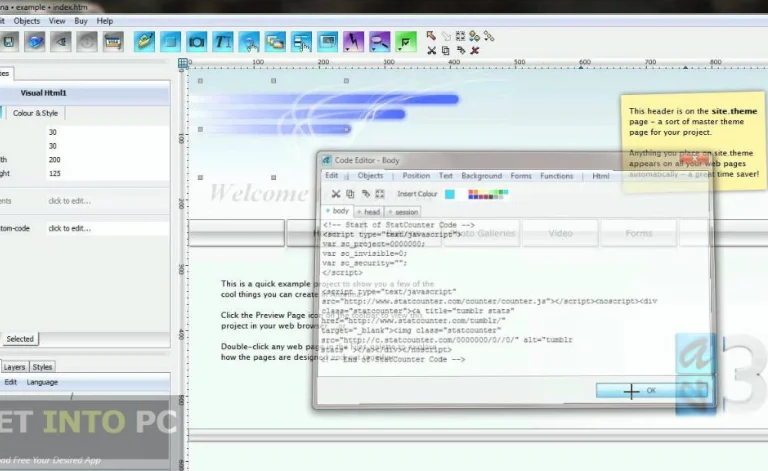Select the Text tool in the main toolbar
Screen dimensions: 768x471
tap(223, 42)
